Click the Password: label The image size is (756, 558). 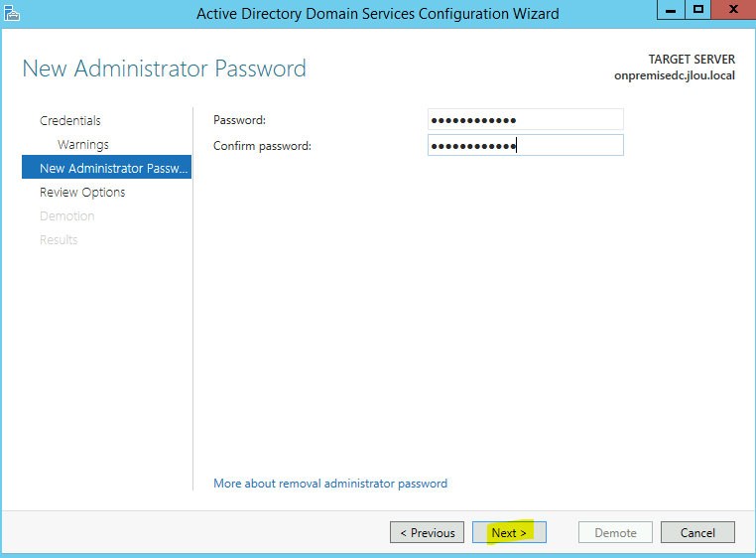[240, 120]
